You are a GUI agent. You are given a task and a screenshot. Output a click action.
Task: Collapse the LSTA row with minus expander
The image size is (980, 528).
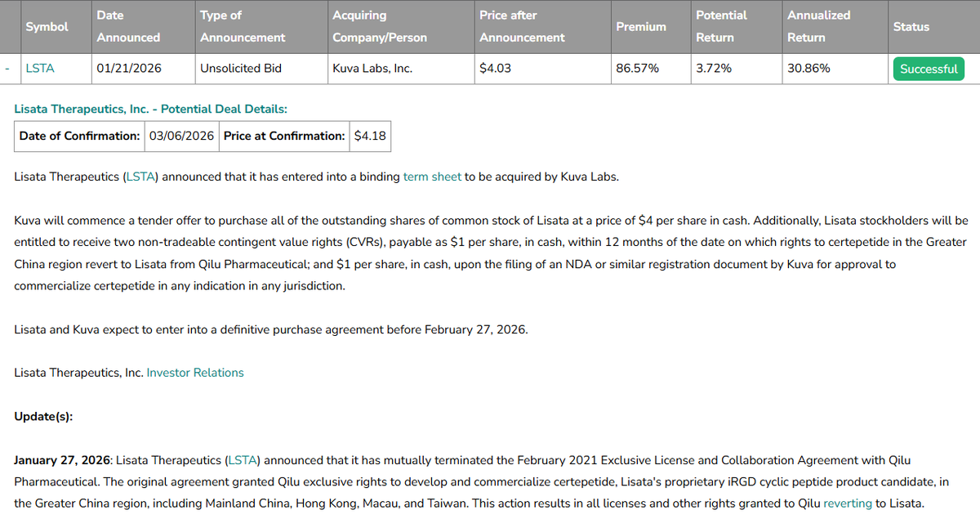pos(7,69)
